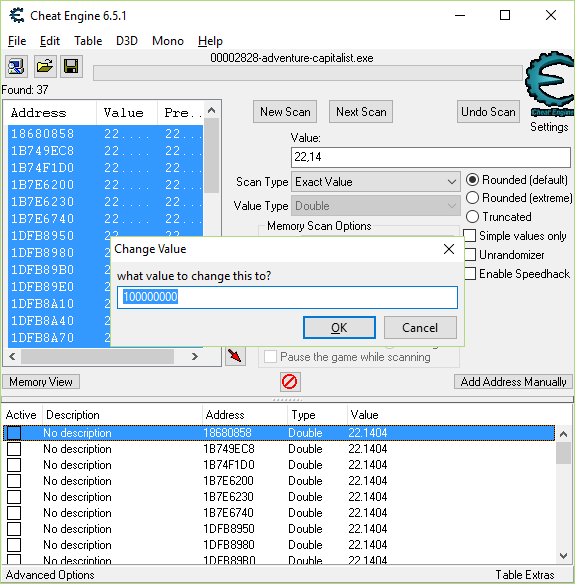Open Advanced Options

tap(50, 575)
